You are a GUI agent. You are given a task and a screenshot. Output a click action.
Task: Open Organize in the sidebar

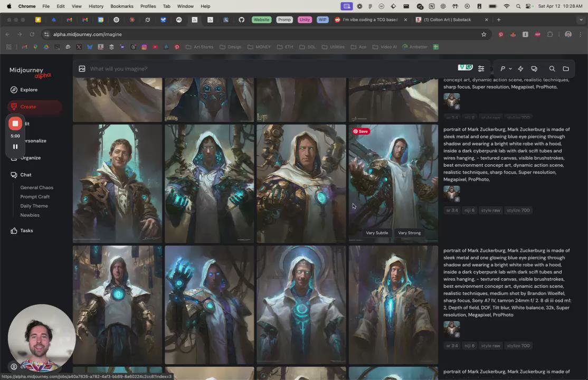tap(31, 158)
